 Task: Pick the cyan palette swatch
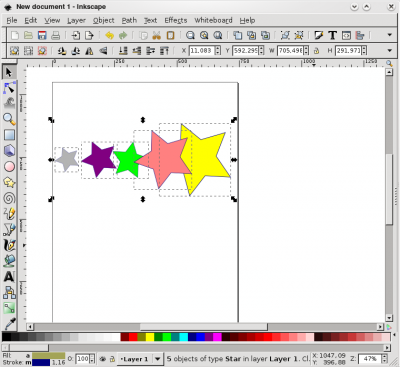pos(183,337)
